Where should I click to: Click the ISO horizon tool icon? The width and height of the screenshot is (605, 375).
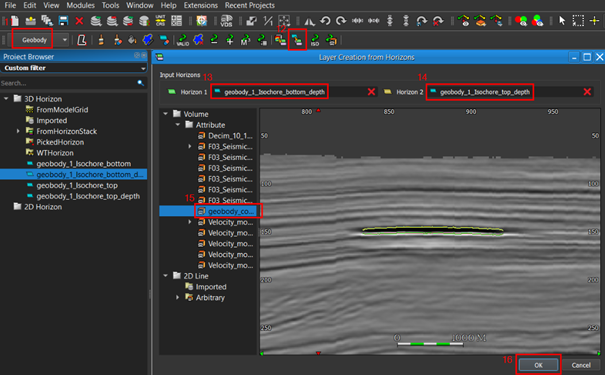tap(315, 40)
